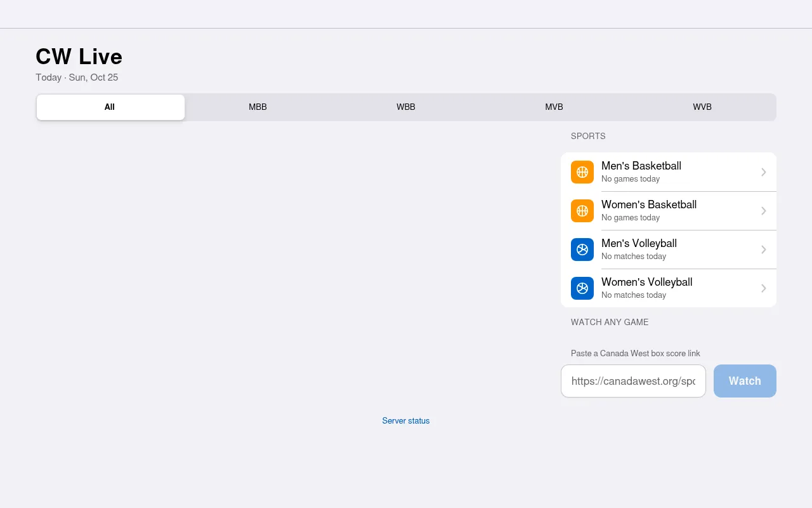The width and height of the screenshot is (812, 508).
Task: Click the SPORTS section header
Action: [x=588, y=136]
